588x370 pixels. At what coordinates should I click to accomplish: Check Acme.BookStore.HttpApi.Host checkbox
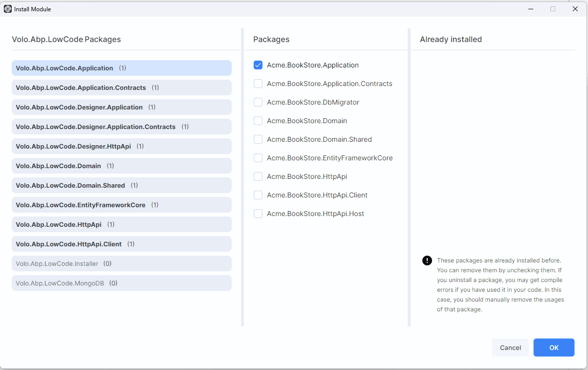coord(258,214)
